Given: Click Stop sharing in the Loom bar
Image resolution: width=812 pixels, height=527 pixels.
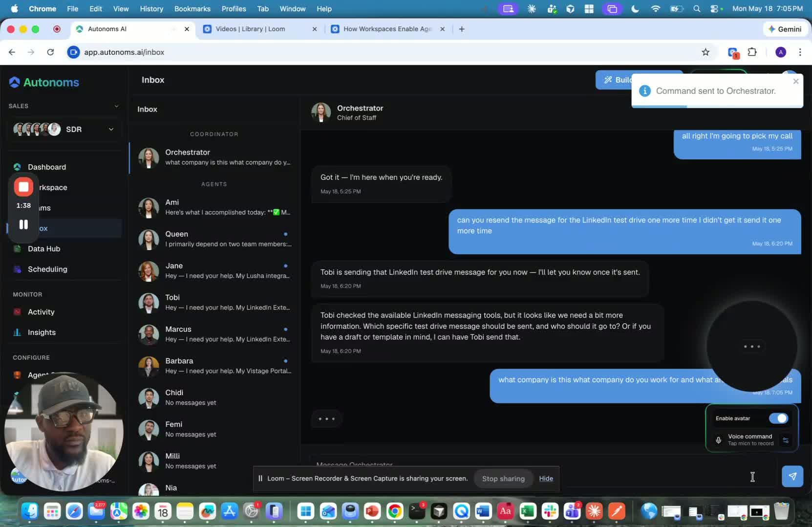Looking at the screenshot, I should (503, 479).
